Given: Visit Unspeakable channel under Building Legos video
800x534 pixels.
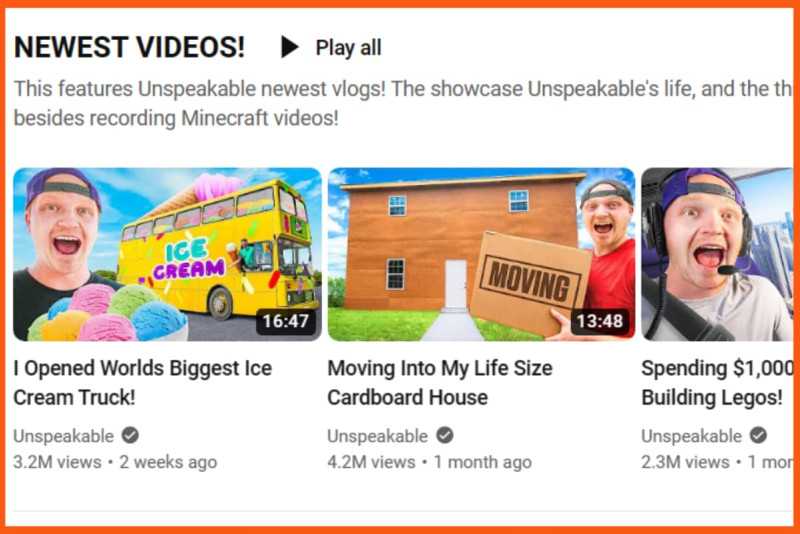Looking at the screenshot, I should [x=691, y=436].
